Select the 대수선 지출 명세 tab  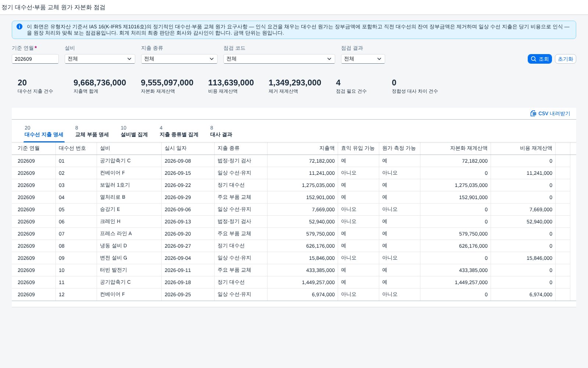[x=44, y=131]
